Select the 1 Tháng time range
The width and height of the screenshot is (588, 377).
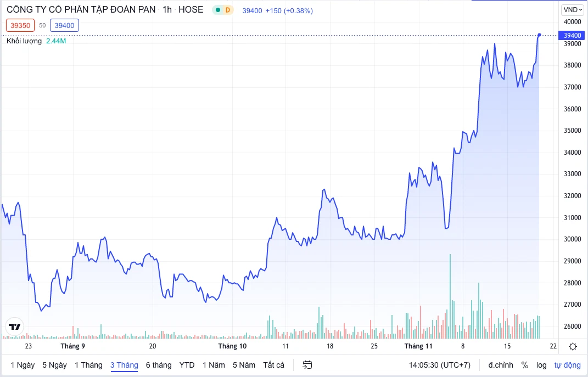click(88, 365)
